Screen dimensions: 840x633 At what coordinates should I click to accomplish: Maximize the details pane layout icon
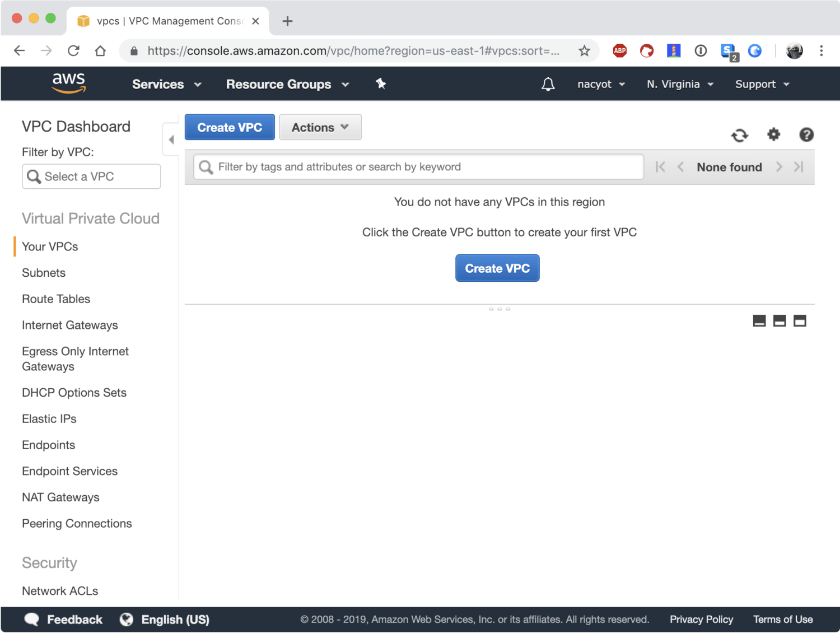point(800,321)
